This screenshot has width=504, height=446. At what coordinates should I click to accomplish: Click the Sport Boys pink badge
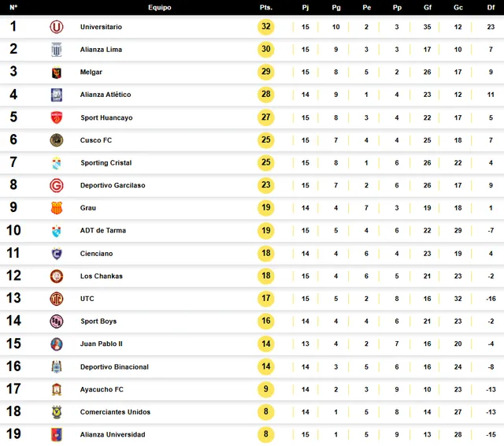(57, 321)
